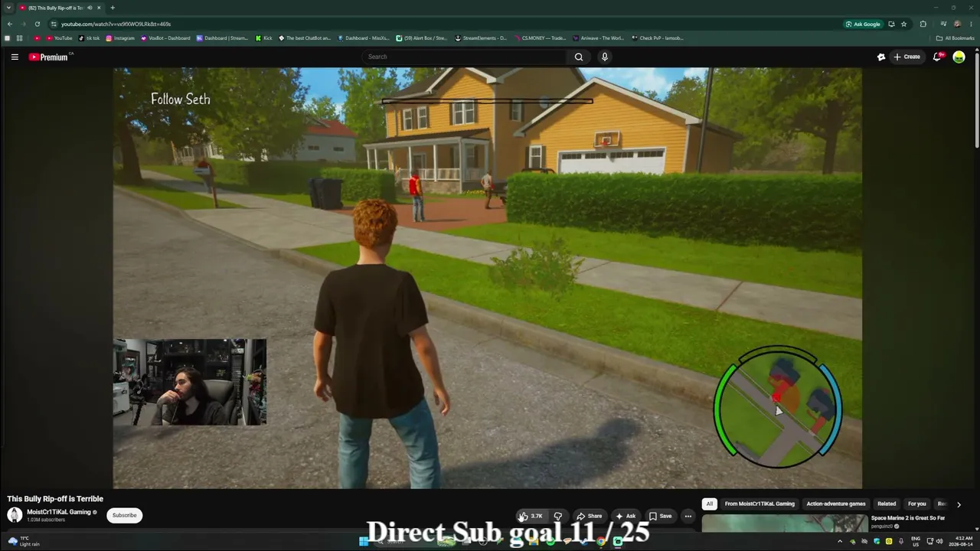Screen dimensions: 980x551
Task: Dislike this video
Action: tap(557, 516)
